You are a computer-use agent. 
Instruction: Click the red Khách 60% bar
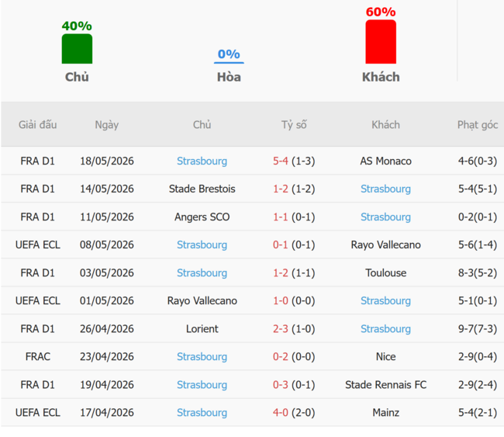(x=381, y=41)
